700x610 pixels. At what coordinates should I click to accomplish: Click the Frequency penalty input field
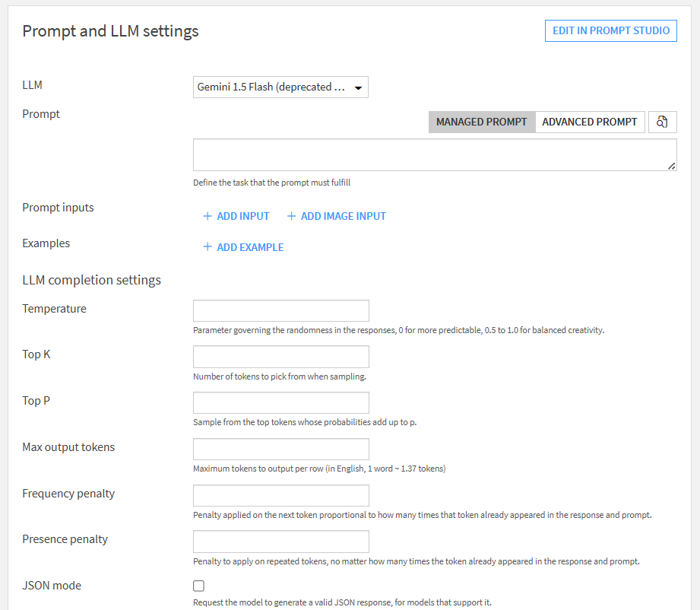(281, 496)
